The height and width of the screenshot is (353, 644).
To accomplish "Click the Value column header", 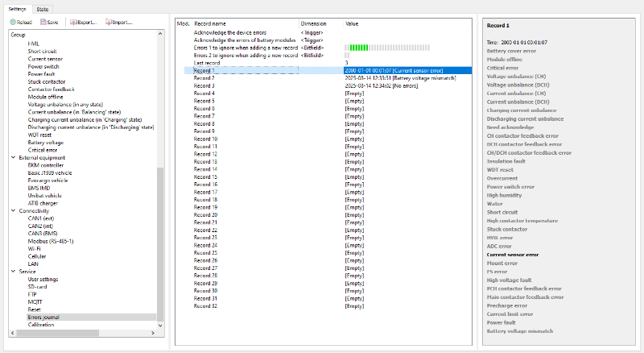I will (x=407, y=24).
